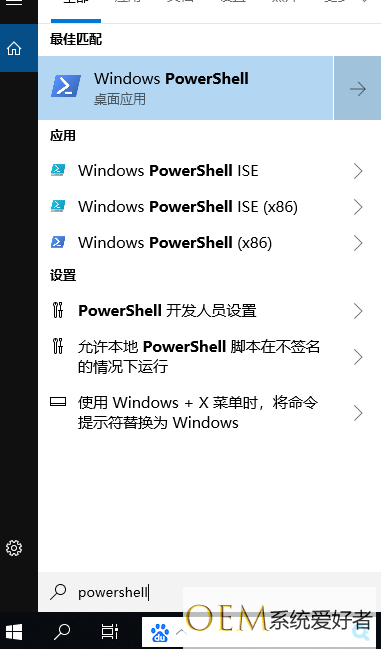381x649 pixels.
Task: Click the Baidu paw icon in the taskbar
Action: (160, 633)
